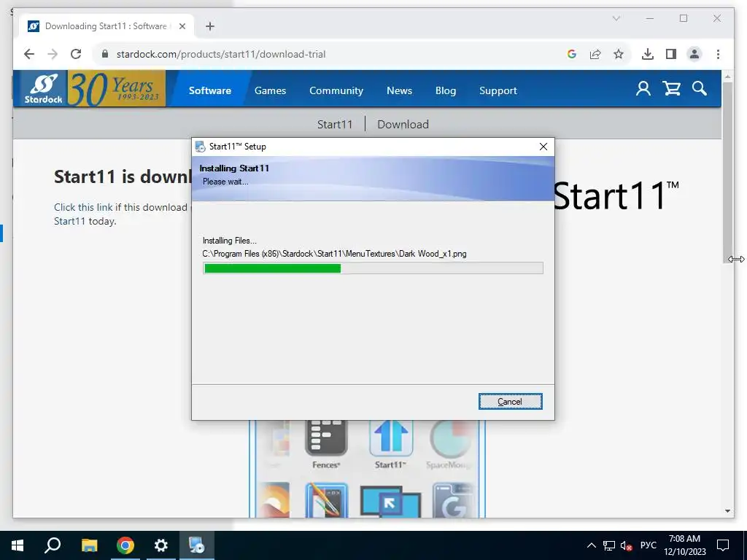The height and width of the screenshot is (560, 747).
Task: Open Settings from taskbar
Action: tap(161, 545)
